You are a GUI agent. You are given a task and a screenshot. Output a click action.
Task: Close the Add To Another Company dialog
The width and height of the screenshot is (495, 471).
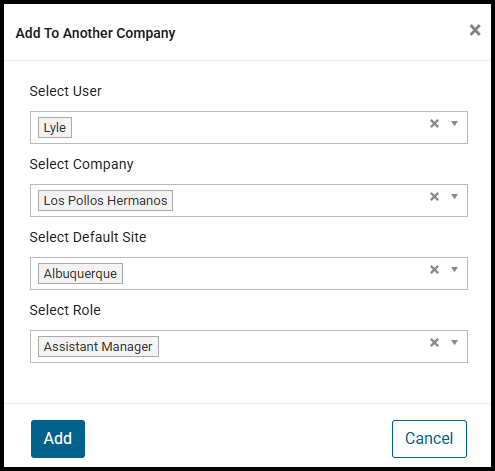point(475,30)
